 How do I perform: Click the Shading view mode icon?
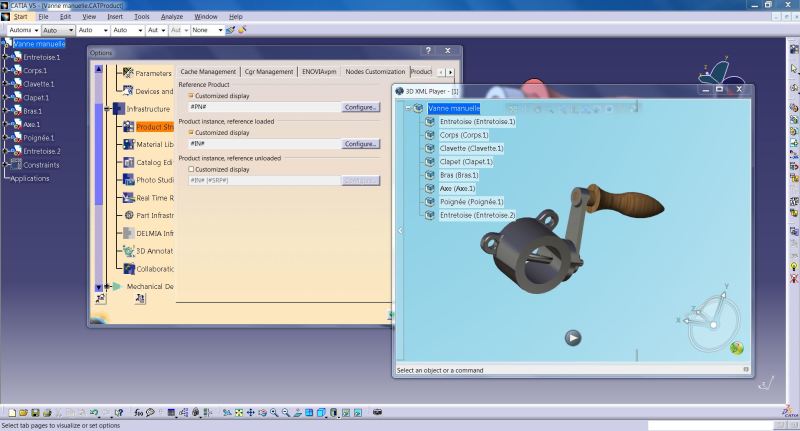[x=334, y=413]
